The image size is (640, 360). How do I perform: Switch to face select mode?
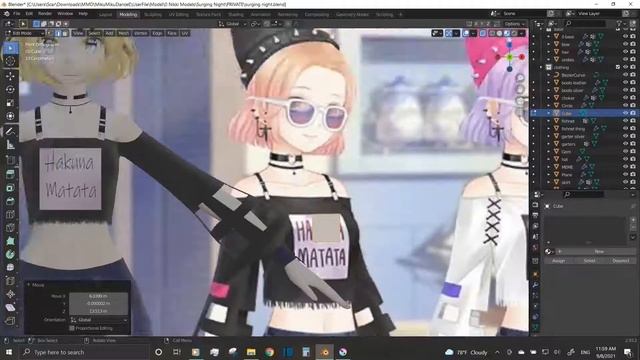click(x=65, y=33)
